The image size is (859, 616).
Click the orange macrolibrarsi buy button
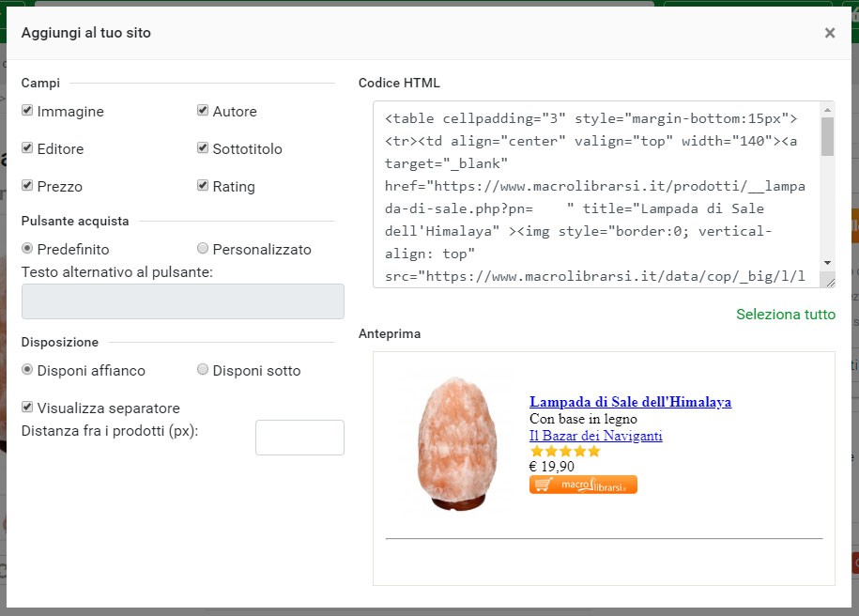pos(582,485)
